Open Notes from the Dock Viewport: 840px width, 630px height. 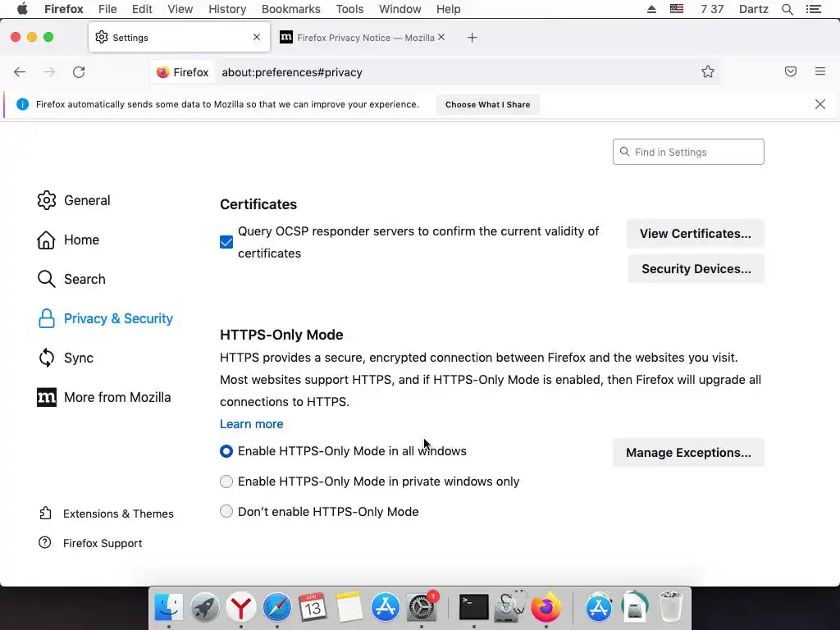click(x=349, y=608)
